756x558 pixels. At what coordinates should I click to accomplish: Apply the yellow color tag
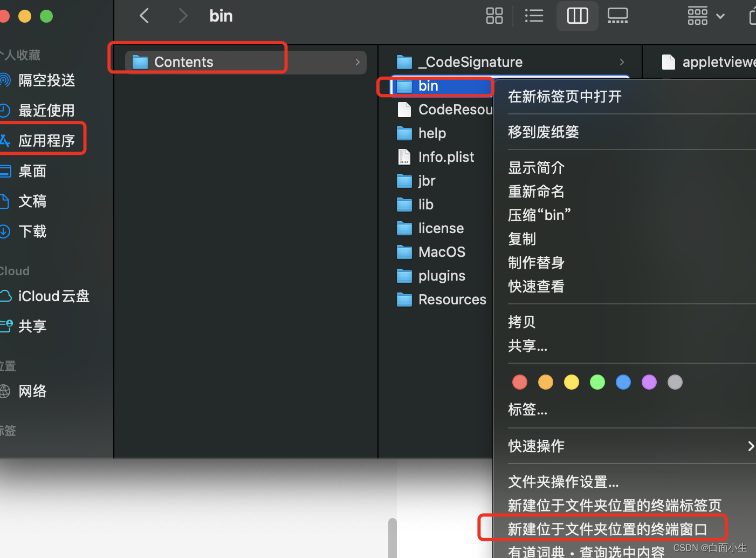tap(572, 382)
